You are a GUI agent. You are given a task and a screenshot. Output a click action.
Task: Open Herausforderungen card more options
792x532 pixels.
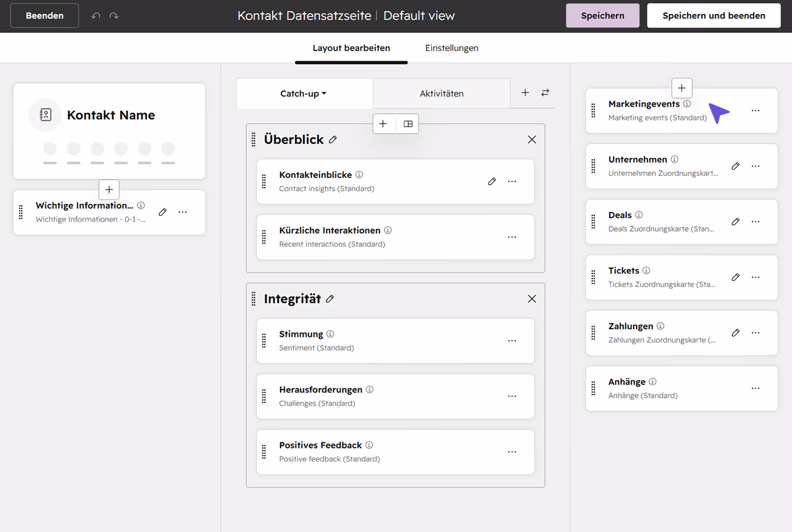[x=512, y=396]
